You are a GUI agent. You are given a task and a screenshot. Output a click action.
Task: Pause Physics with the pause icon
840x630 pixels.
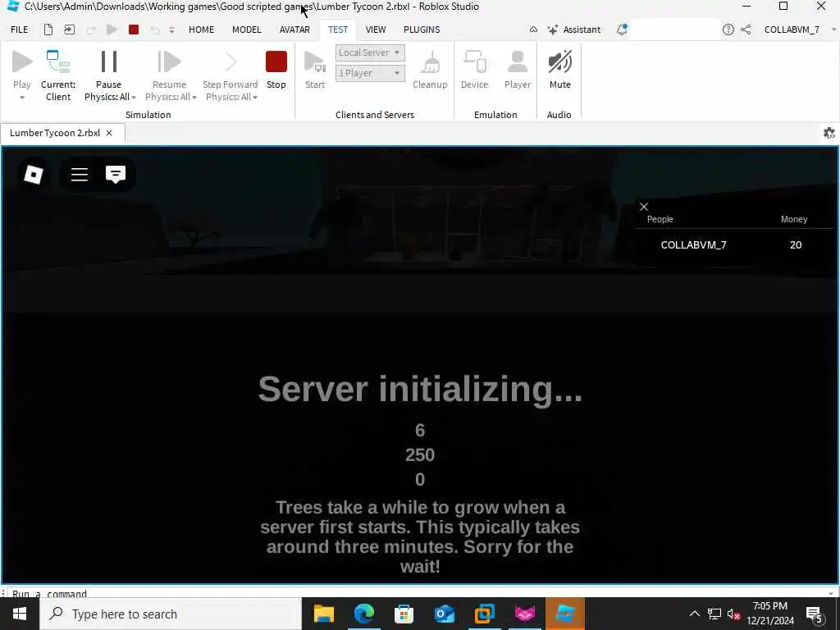(x=109, y=62)
